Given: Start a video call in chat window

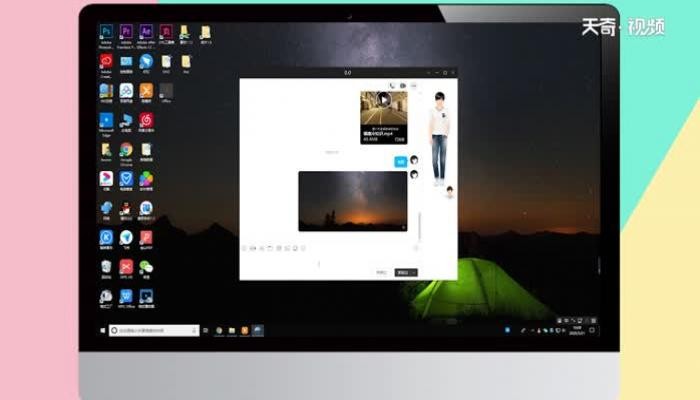Looking at the screenshot, I should [x=402, y=85].
